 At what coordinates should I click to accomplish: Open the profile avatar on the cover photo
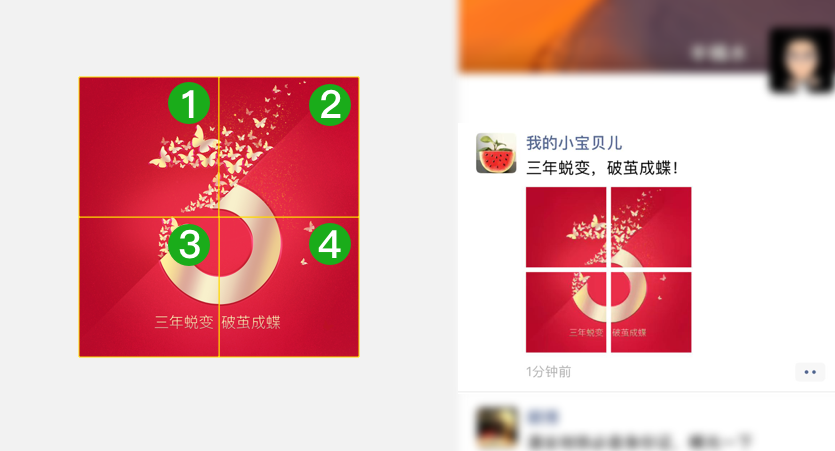coord(801,60)
